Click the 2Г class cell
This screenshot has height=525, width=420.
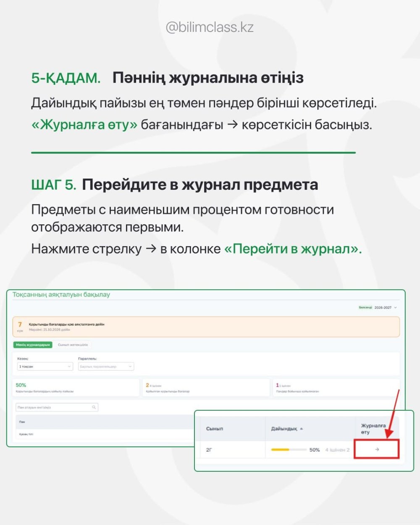209,450
